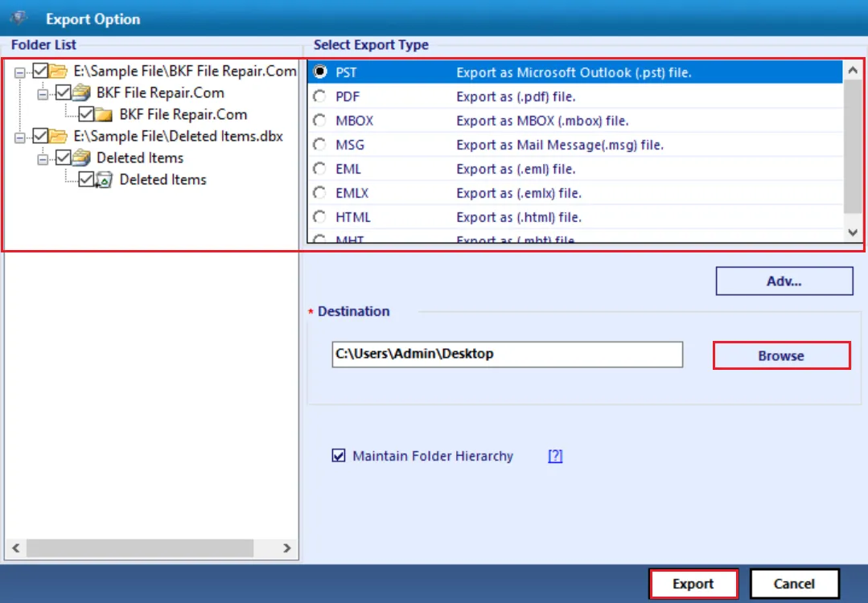The height and width of the screenshot is (603, 868).
Task: Click export type list scroll up arrow
Action: 853,70
